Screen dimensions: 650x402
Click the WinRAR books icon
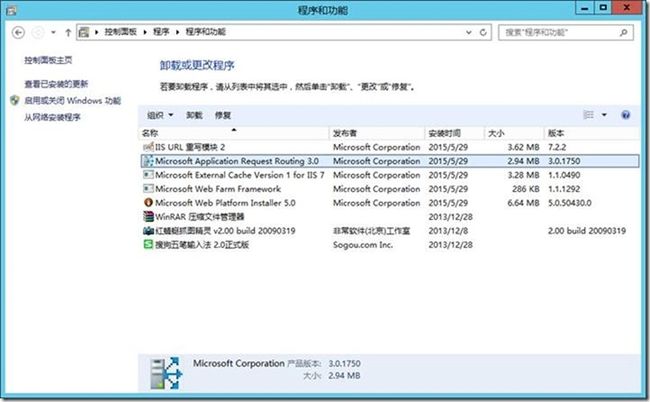pyautogui.click(x=148, y=216)
